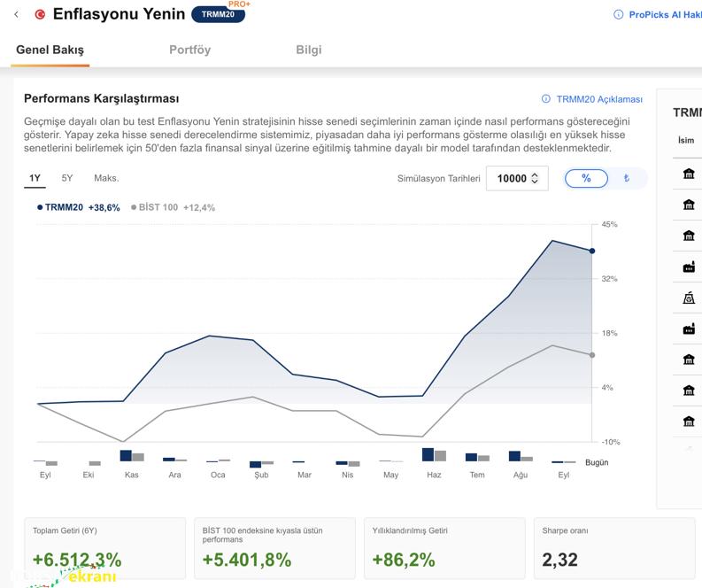Click the TRMM20 line endpoint marker
The width and height of the screenshot is (702, 588).
[592, 251]
